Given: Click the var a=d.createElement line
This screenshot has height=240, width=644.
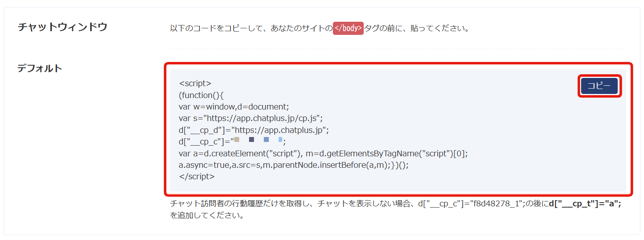Looking at the screenshot, I should pos(323,153).
